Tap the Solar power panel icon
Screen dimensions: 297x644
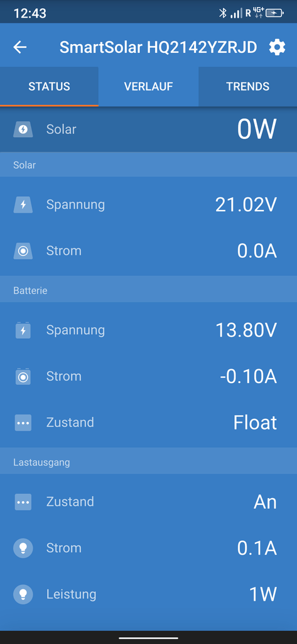pyautogui.click(x=23, y=130)
